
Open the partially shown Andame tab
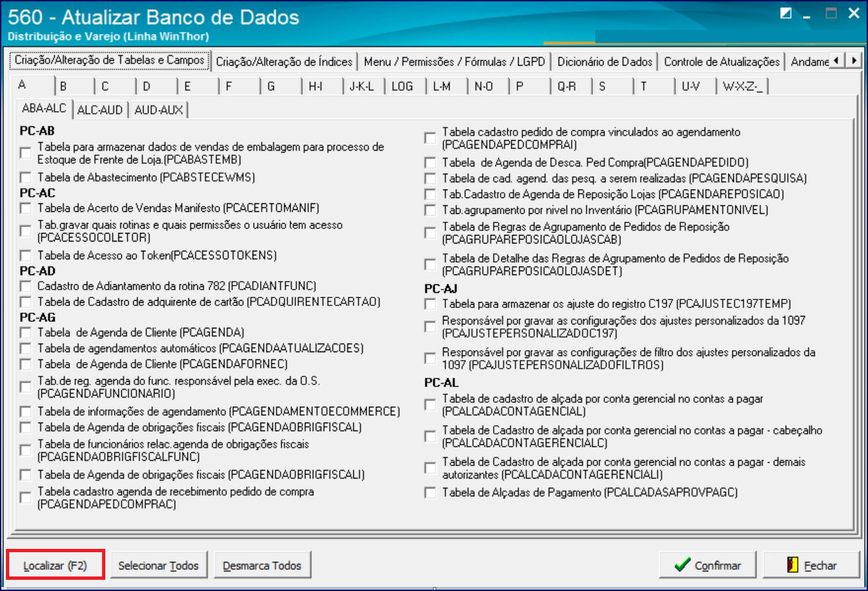coord(809,62)
